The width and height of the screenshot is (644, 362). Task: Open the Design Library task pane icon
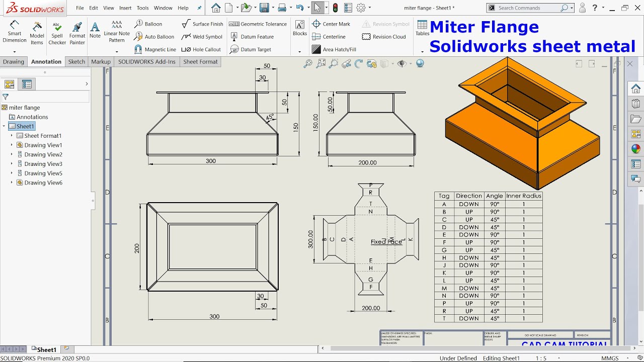tap(636, 104)
